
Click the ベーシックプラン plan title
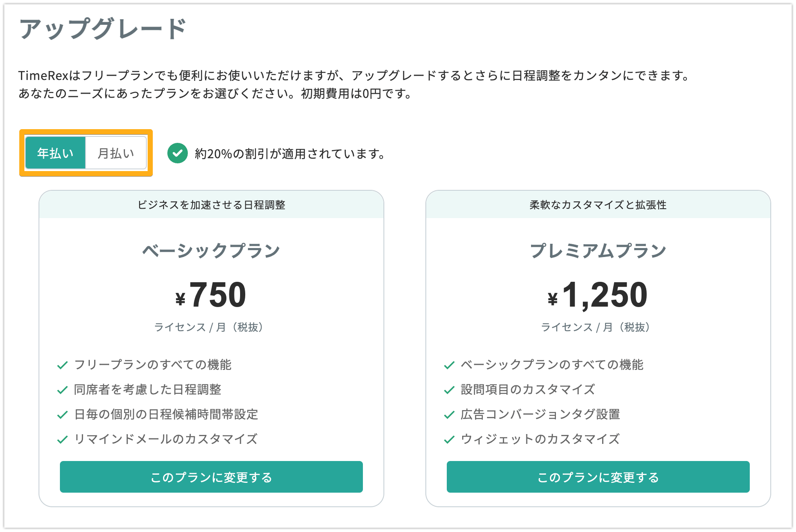(211, 251)
